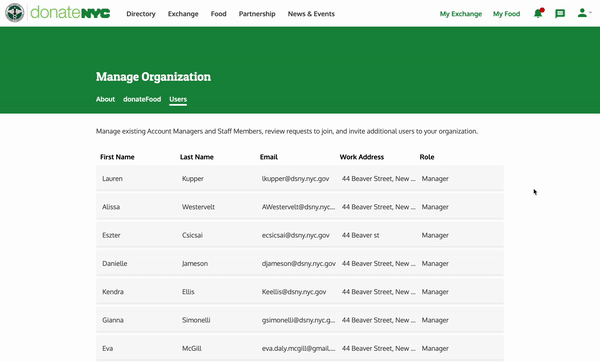Screen dimensions: 600x362
Task: Click the 44 Beaver st address cell
Action: [360, 235]
